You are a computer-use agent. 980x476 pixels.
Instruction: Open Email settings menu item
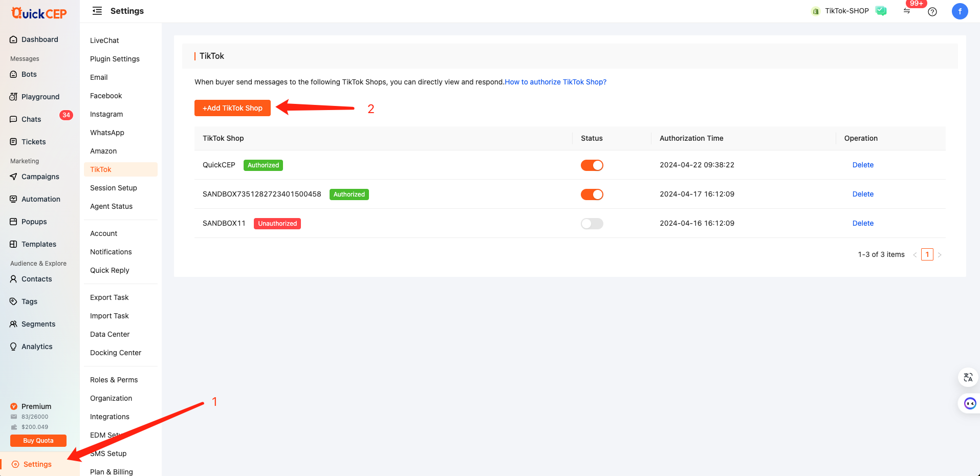pos(99,77)
